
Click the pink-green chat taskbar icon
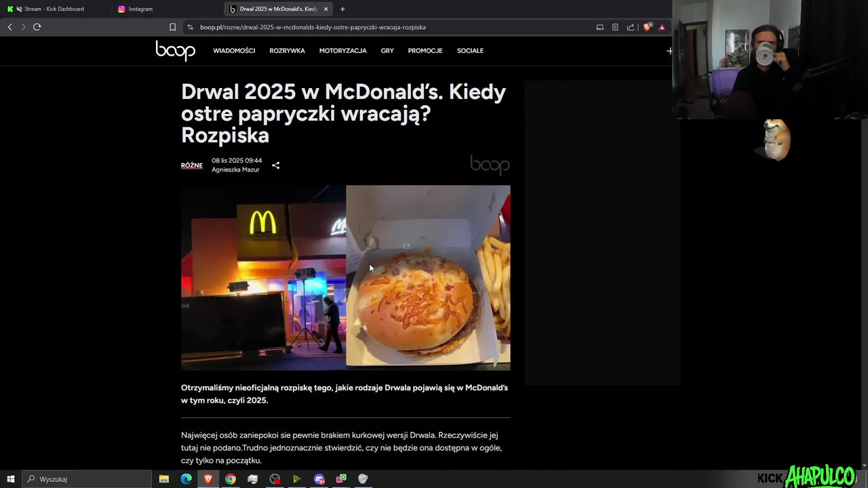pos(341,479)
